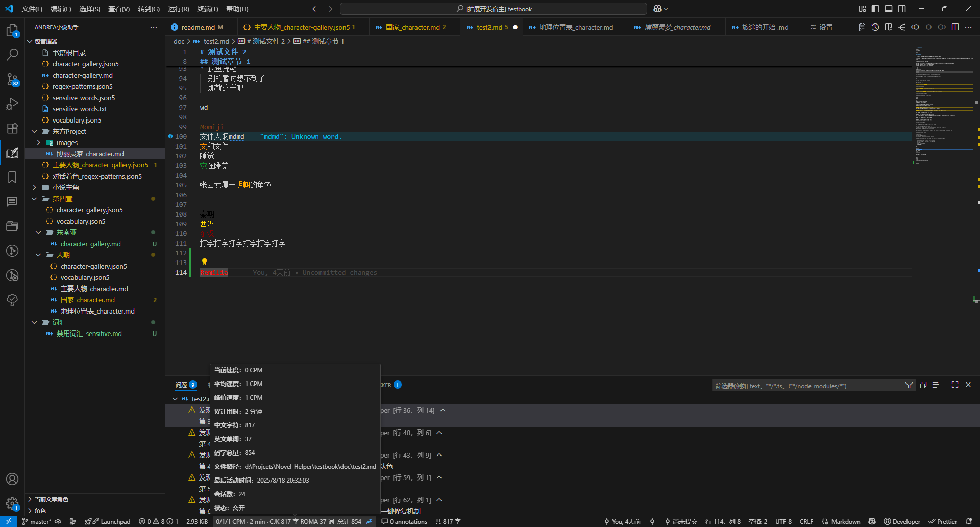Click the lightbulb code action icon
The image size is (980, 527).
(204, 262)
